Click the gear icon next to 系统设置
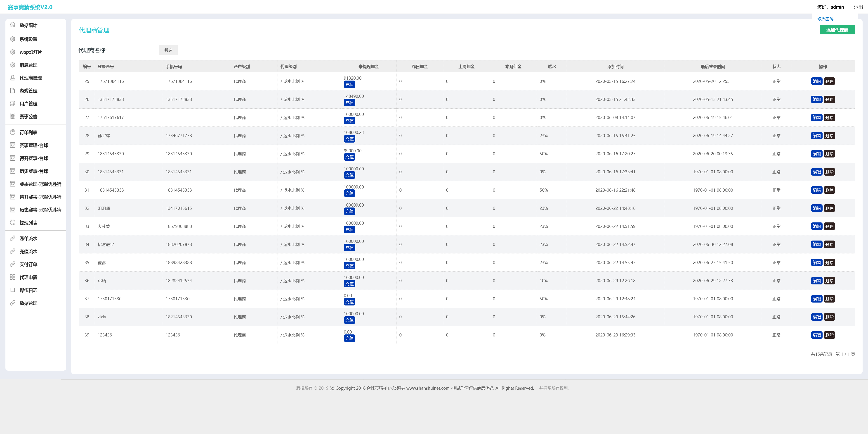 (12, 39)
